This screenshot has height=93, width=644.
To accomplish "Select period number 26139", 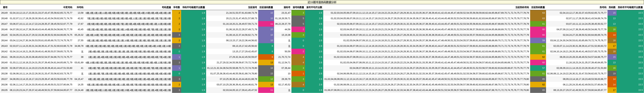I will 4,68.
